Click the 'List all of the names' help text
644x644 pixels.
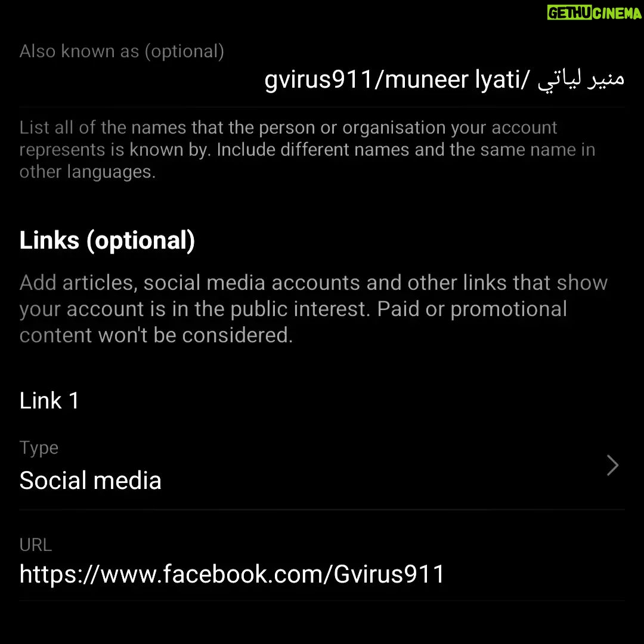[307, 150]
